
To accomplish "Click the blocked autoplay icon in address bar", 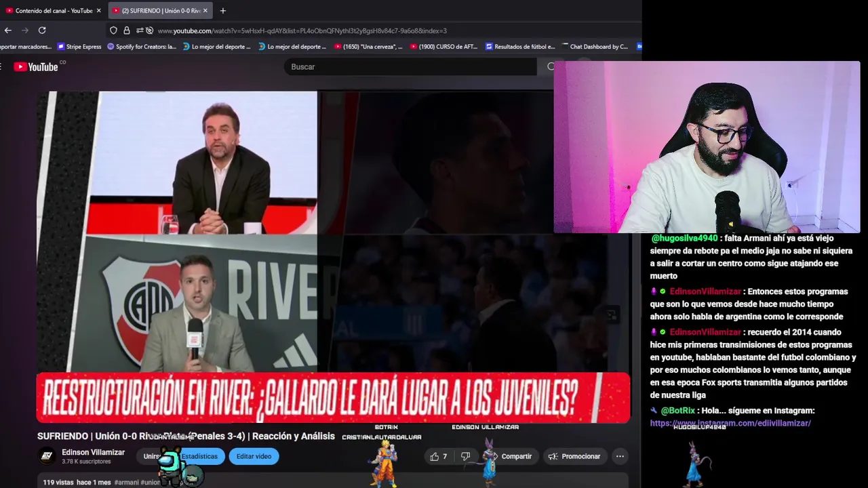I will (x=150, y=30).
